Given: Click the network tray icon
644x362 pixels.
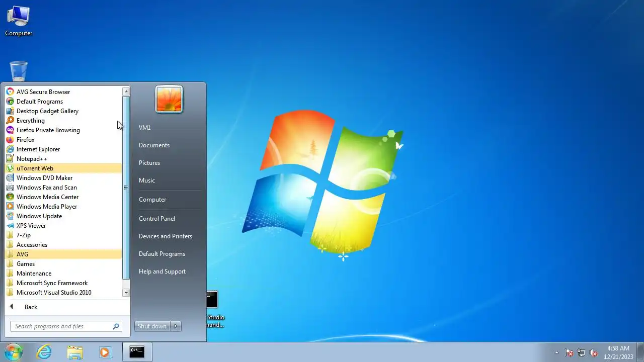Looking at the screenshot, I should [581, 352].
